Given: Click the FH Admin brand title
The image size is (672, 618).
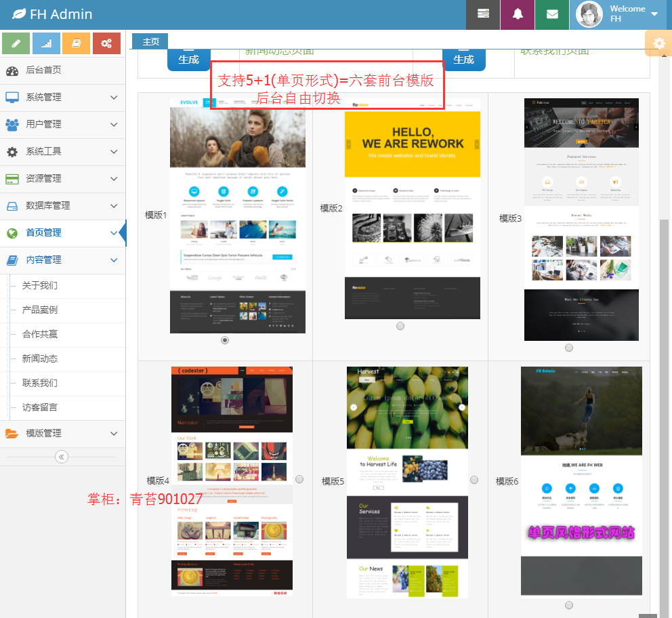Looking at the screenshot, I should (61, 14).
